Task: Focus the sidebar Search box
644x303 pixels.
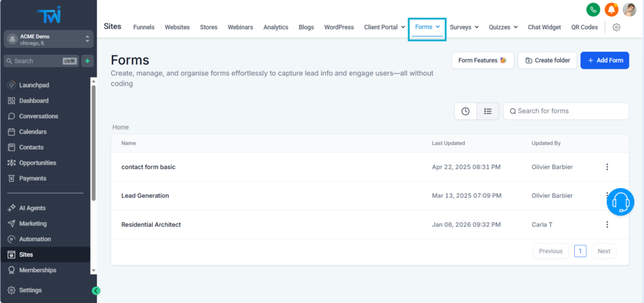Action: click(x=41, y=61)
